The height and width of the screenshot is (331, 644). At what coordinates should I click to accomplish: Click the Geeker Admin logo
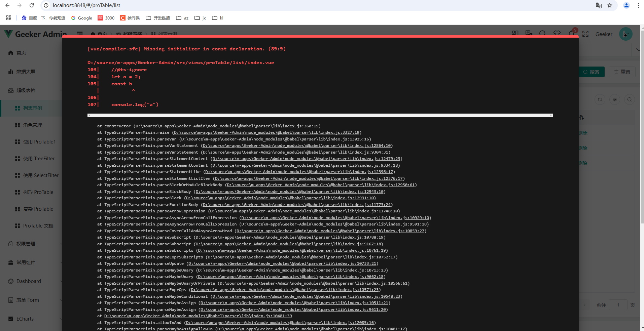click(x=35, y=34)
